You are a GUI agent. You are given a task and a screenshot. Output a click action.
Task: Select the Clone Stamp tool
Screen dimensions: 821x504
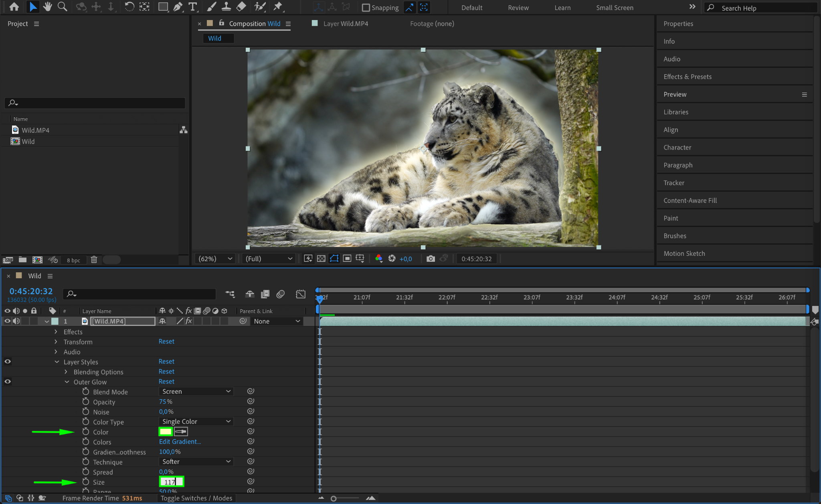[x=226, y=7]
